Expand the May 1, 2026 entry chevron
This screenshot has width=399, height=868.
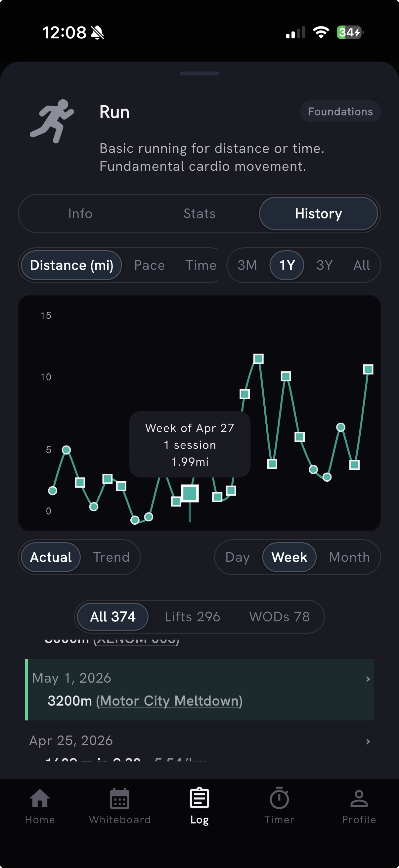[368, 679]
